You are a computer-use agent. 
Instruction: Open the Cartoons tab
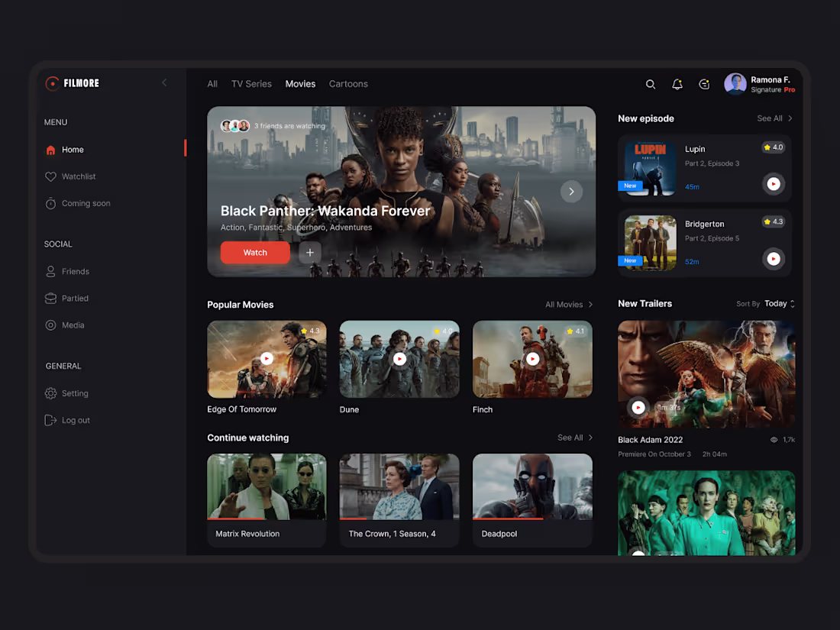tap(348, 84)
